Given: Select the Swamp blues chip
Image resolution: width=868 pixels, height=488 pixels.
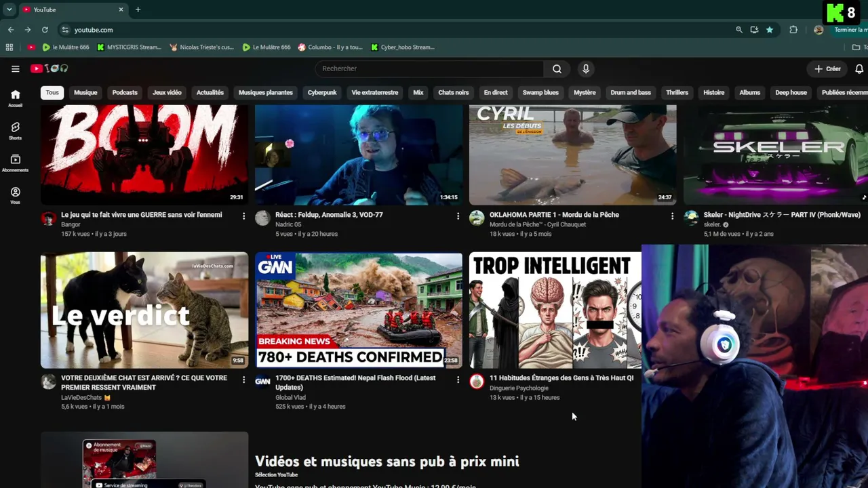Looking at the screenshot, I should pos(540,93).
